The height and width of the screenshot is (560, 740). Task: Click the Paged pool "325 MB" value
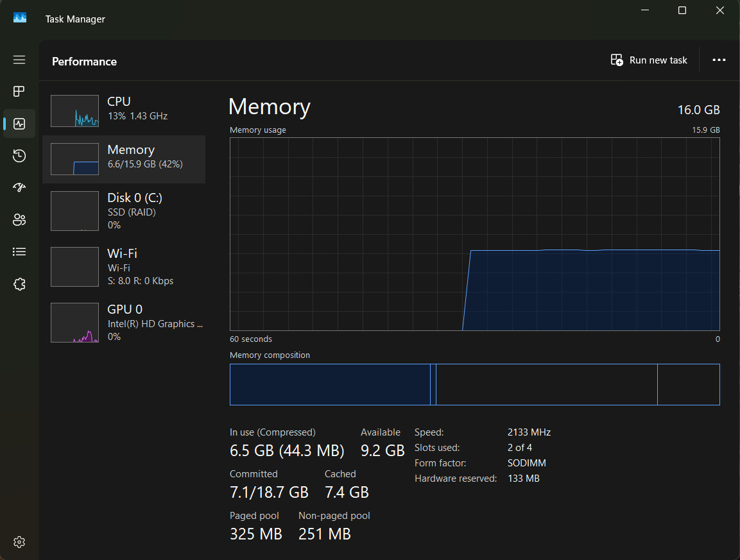pyautogui.click(x=256, y=534)
